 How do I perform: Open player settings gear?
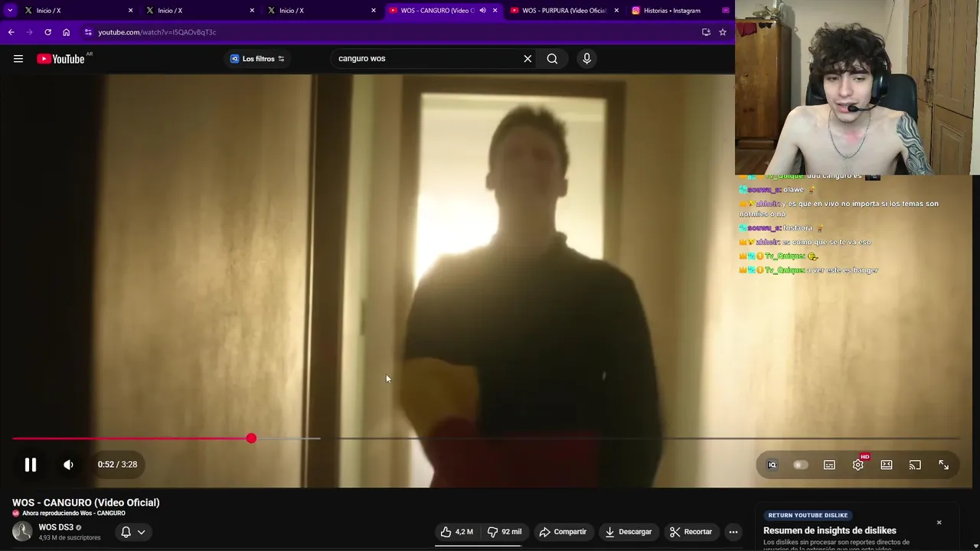point(858,465)
